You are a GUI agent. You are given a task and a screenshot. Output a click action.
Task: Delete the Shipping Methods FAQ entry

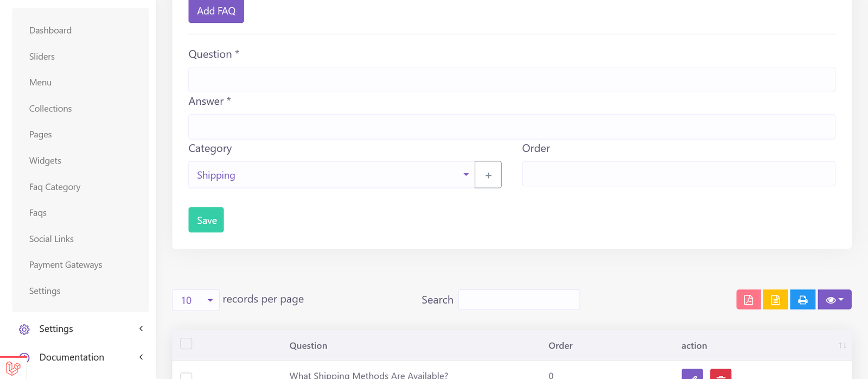pos(720,375)
